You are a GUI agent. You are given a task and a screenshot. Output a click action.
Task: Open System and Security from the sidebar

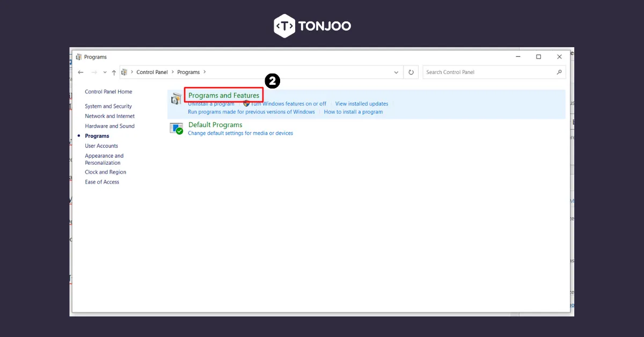(x=108, y=106)
